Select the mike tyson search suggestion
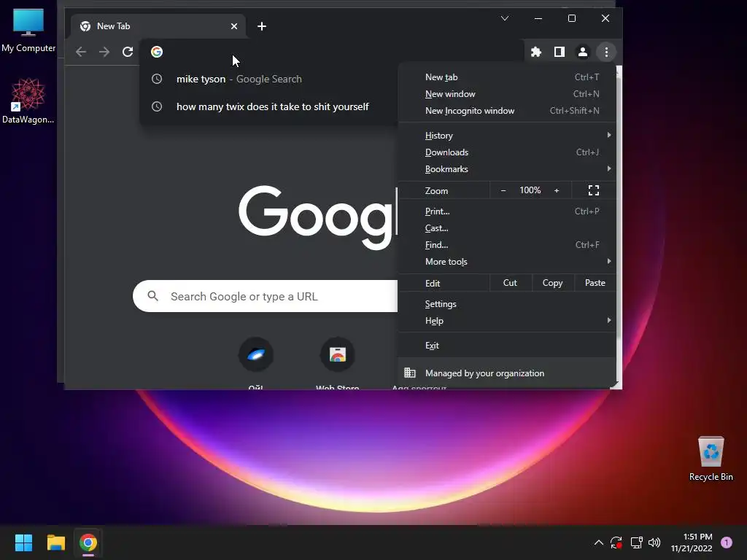Screen dimensions: 747x560 [x=269, y=79]
